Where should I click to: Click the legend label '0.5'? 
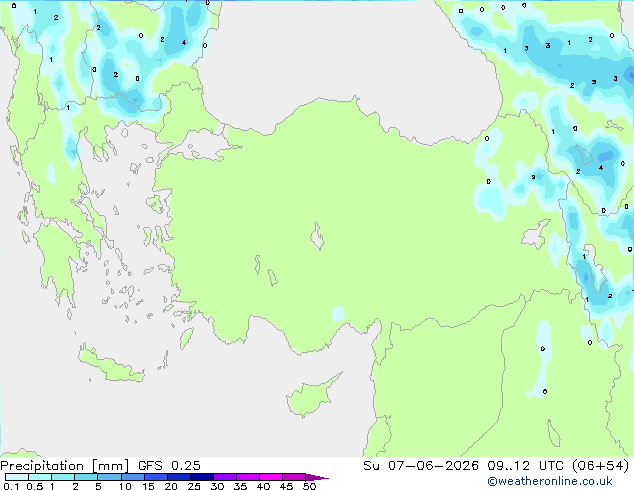point(34,486)
